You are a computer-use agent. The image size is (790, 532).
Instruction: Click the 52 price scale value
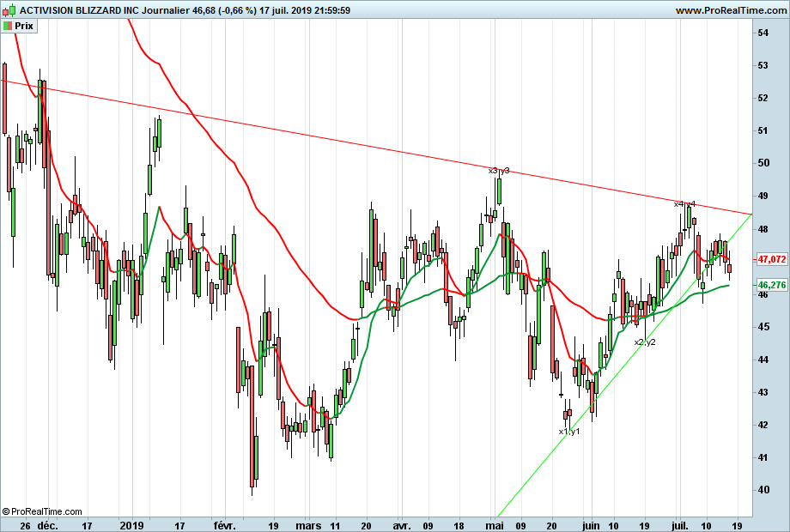(x=763, y=98)
